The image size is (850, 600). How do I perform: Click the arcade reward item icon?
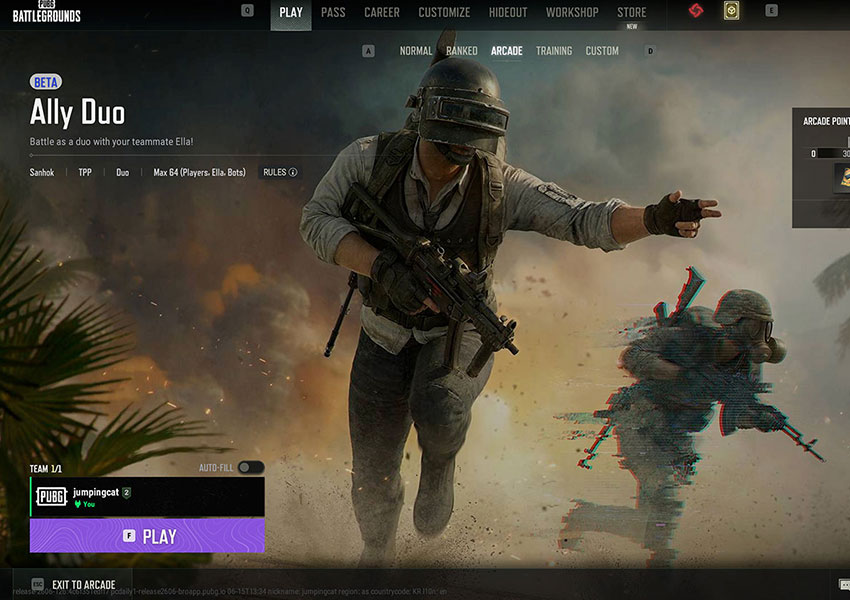pos(842,178)
